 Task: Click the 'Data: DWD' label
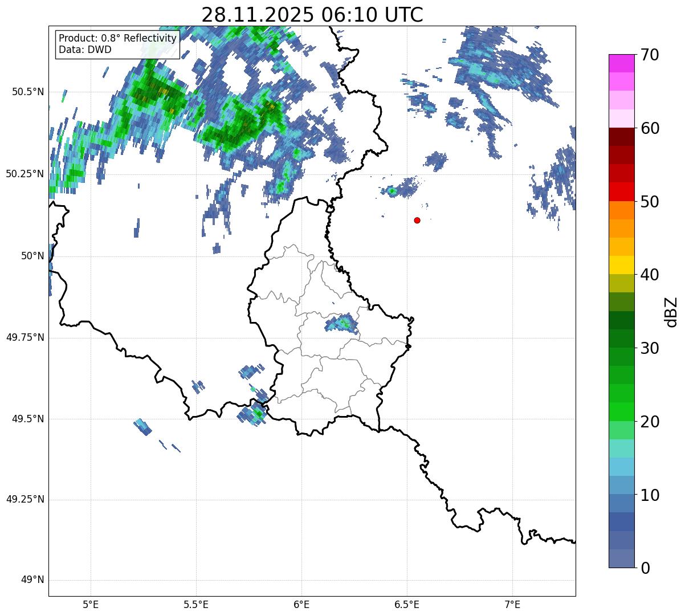tap(85, 50)
